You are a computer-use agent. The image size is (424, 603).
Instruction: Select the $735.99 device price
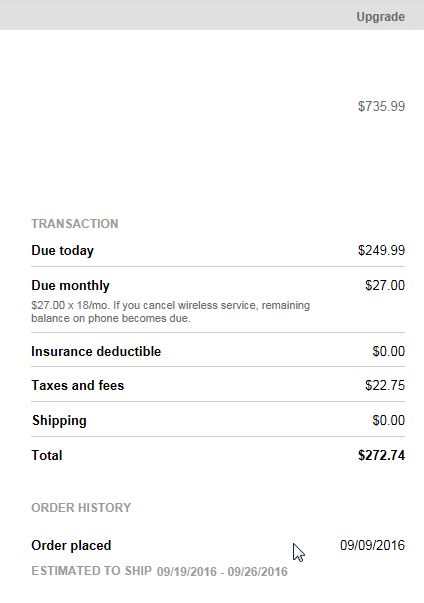(x=381, y=106)
